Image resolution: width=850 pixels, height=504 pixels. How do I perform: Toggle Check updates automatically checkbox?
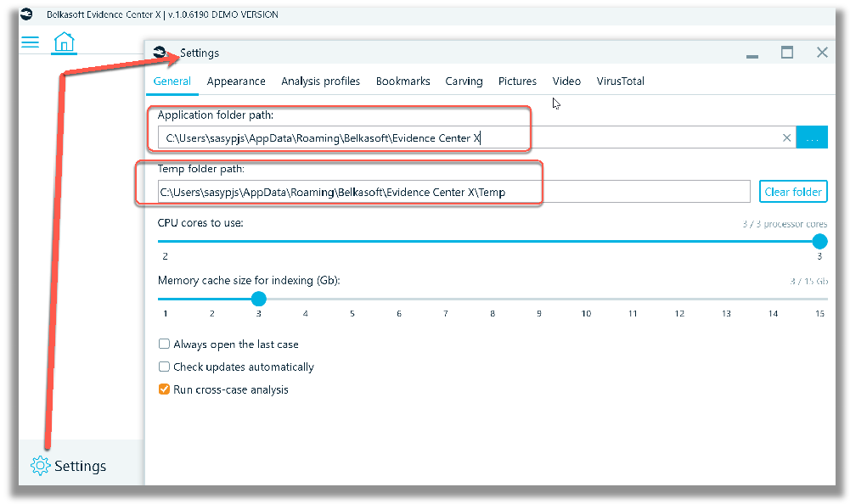[164, 367]
